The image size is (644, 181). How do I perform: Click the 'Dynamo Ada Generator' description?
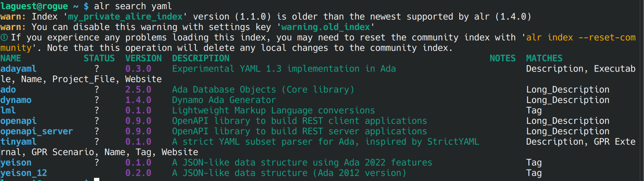click(x=224, y=100)
